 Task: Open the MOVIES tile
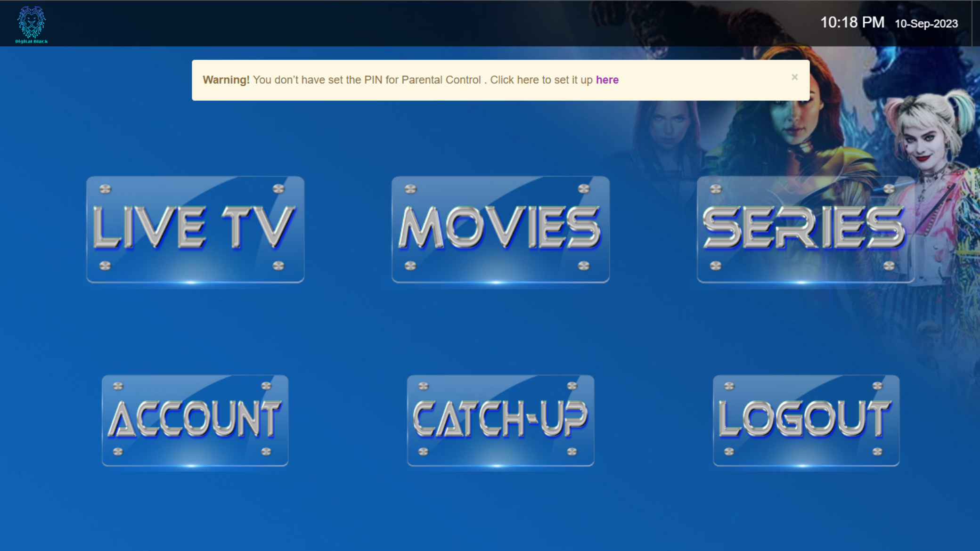point(500,229)
